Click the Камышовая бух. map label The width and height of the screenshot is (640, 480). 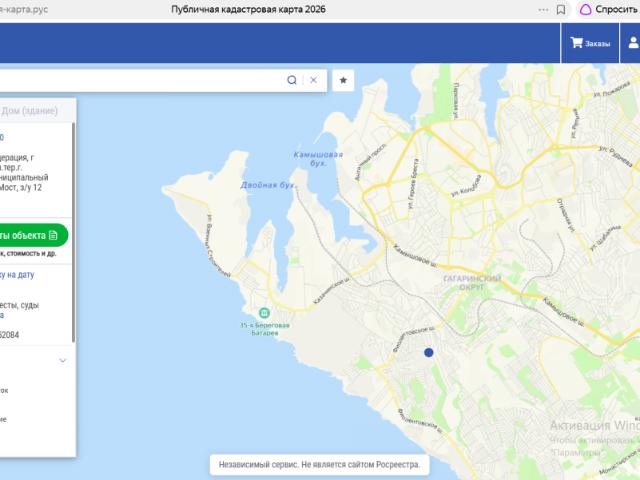318,159
